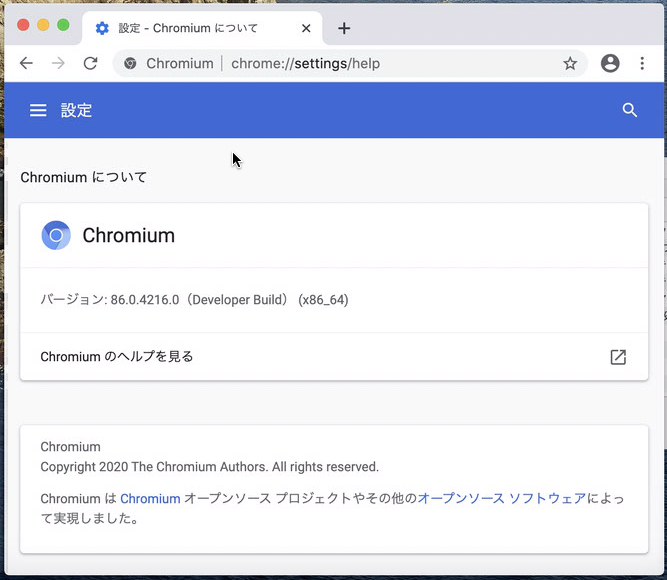Image resolution: width=667 pixels, height=580 pixels.
Task: View site information in the address bar
Action: [x=130, y=64]
